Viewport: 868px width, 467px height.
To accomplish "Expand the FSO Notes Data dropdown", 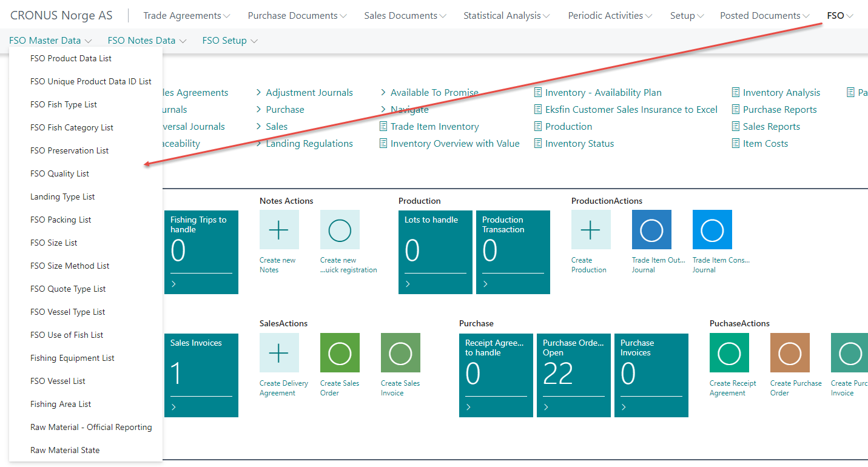I will click(147, 41).
